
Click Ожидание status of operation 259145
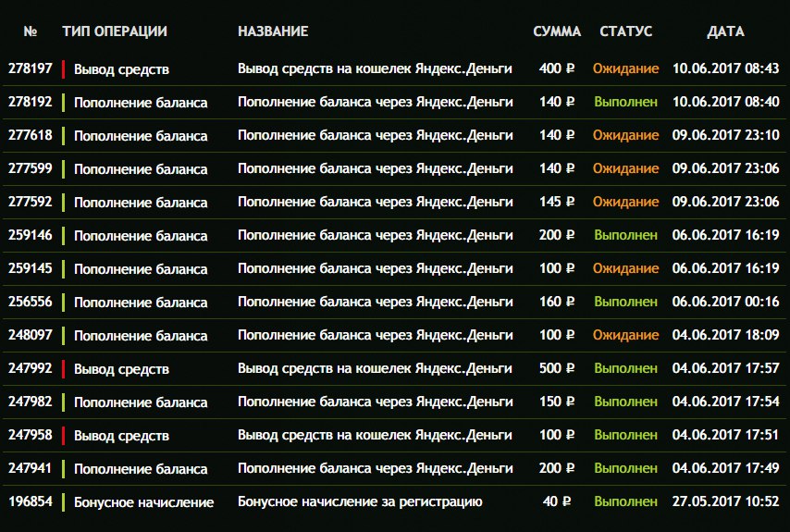[625, 268]
